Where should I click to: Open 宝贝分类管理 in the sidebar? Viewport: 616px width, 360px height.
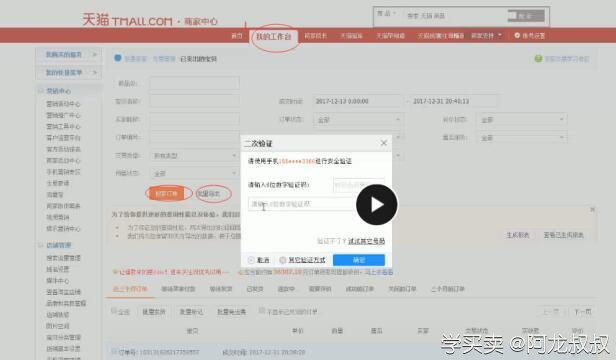click(x=63, y=338)
